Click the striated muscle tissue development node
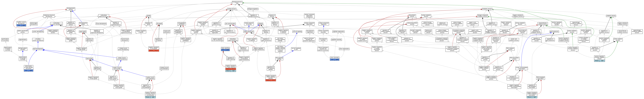The height and width of the screenshot is (99, 644). (123, 49)
